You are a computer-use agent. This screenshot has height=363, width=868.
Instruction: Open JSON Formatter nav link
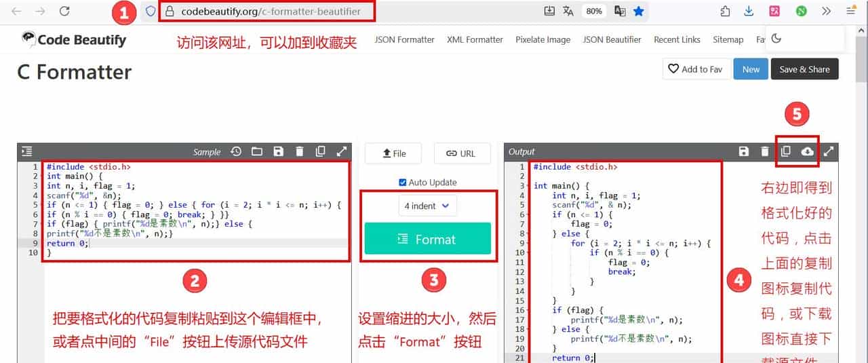(x=404, y=39)
